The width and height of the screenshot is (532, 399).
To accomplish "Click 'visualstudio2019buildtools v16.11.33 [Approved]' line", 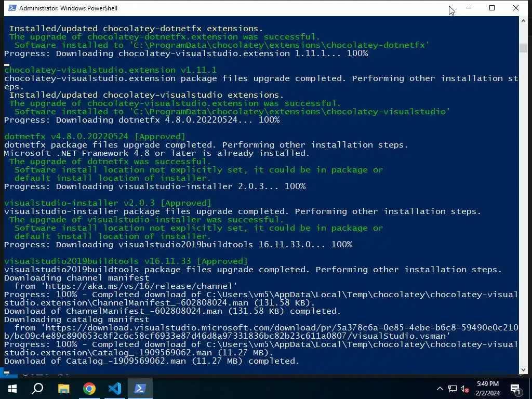I will coord(126,261).
